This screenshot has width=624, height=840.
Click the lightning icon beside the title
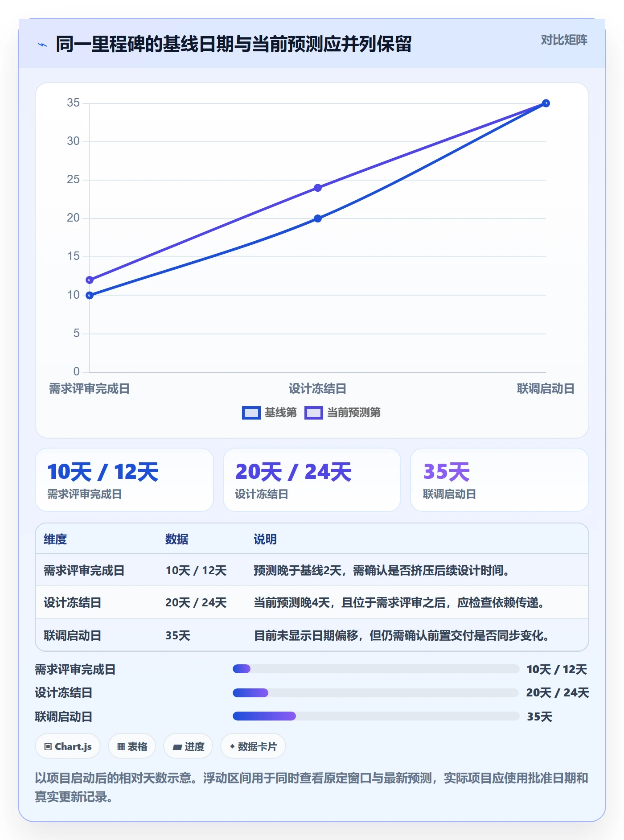(x=42, y=45)
